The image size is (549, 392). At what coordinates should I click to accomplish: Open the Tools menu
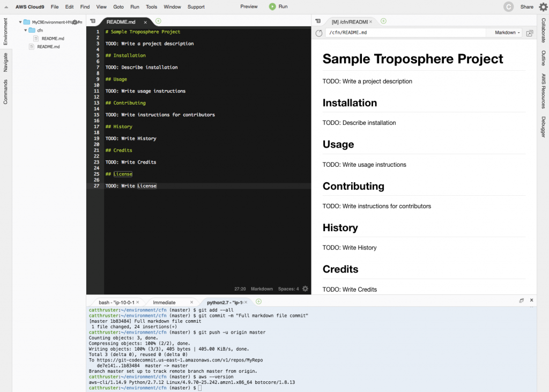151,7
